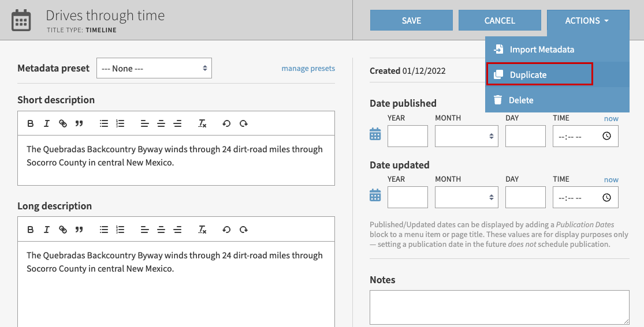Focus Day field under Date published
This screenshot has width=644, height=327.
click(525, 136)
